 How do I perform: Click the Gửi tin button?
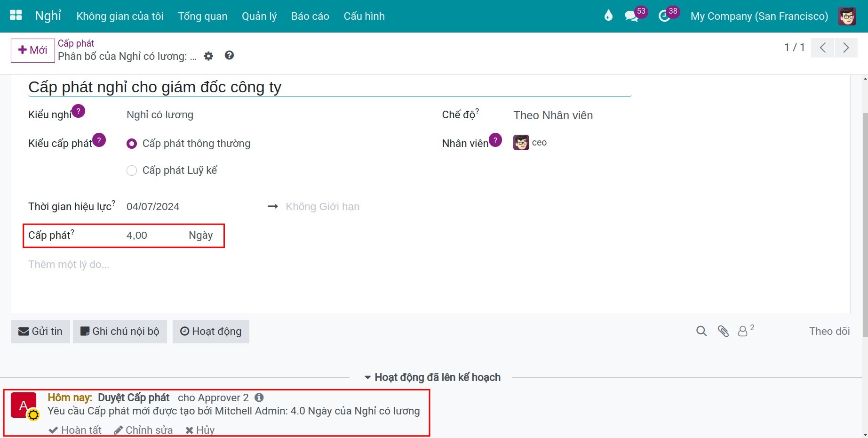pos(40,332)
